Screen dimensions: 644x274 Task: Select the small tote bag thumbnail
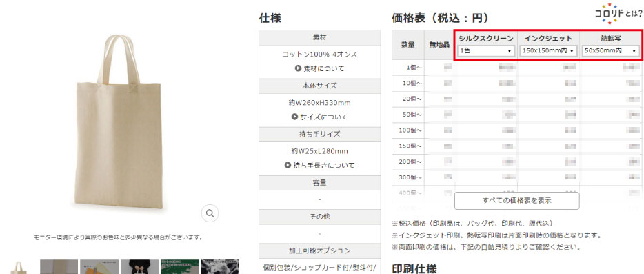[18, 267]
